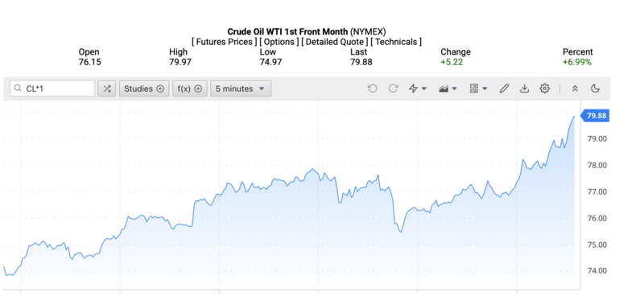This screenshot has height=296, width=644.
Task: Click the redo arrow icon
Action: pyautogui.click(x=393, y=88)
